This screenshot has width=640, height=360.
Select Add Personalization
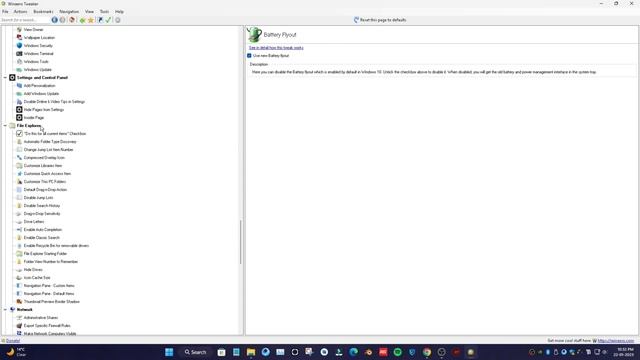tap(39, 86)
